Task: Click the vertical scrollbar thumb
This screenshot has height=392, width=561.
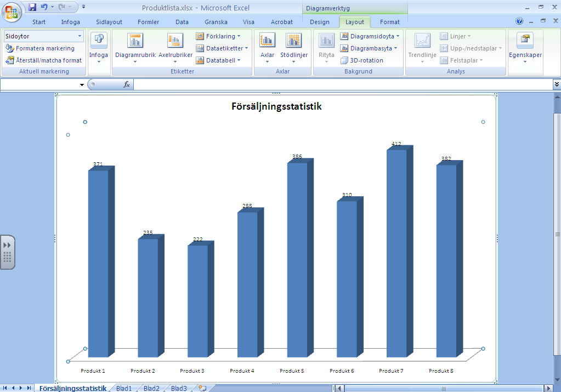Action: [x=557, y=234]
